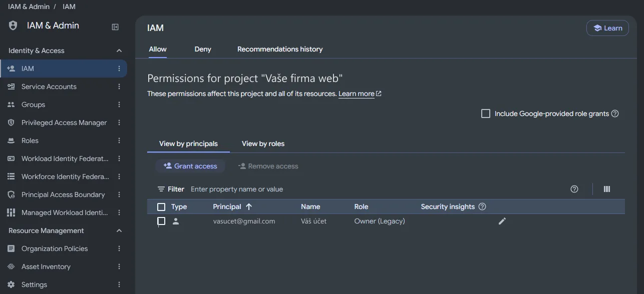The height and width of the screenshot is (294, 644).
Task: Open the three-dot menu for the IAM sidebar item
Action: [119, 68]
